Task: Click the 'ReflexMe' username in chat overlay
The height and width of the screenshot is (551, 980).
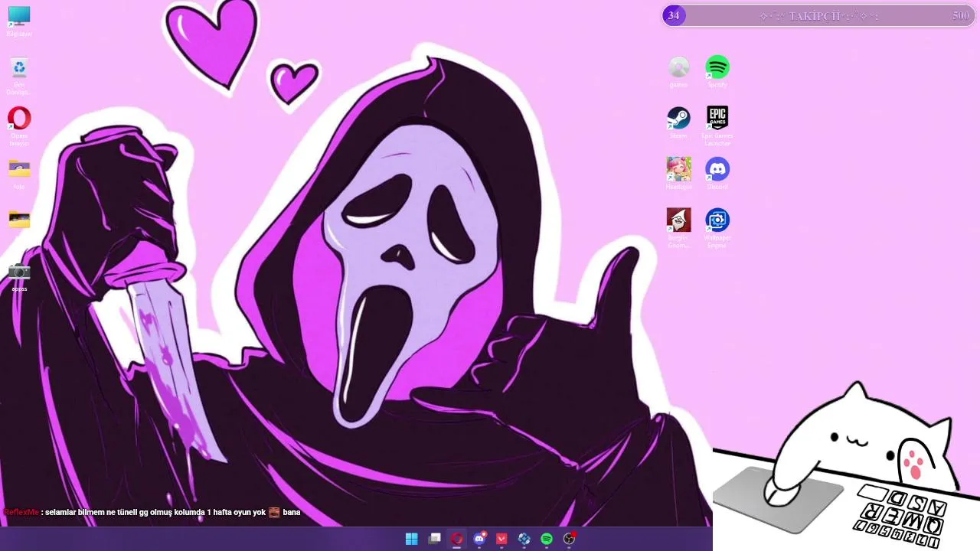Action: click(x=21, y=512)
